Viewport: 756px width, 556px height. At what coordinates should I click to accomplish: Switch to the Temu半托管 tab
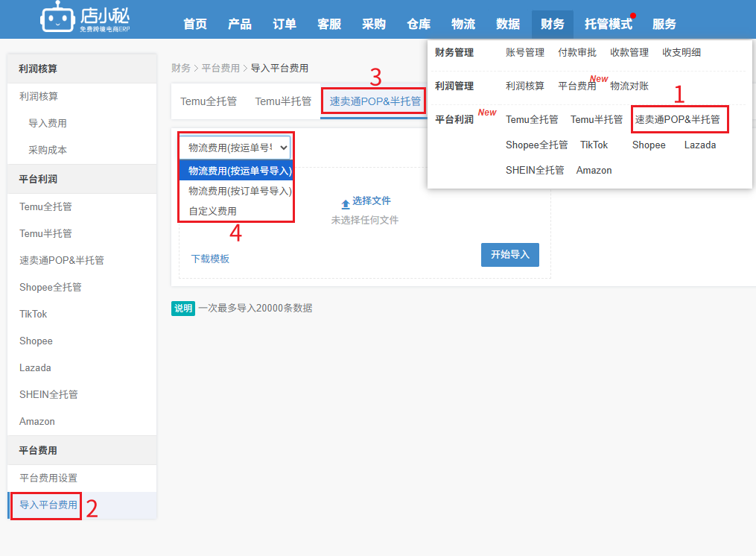(283, 101)
